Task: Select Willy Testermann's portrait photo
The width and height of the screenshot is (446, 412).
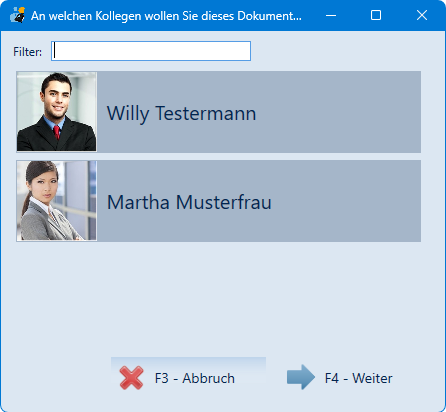Action: pyautogui.click(x=57, y=112)
